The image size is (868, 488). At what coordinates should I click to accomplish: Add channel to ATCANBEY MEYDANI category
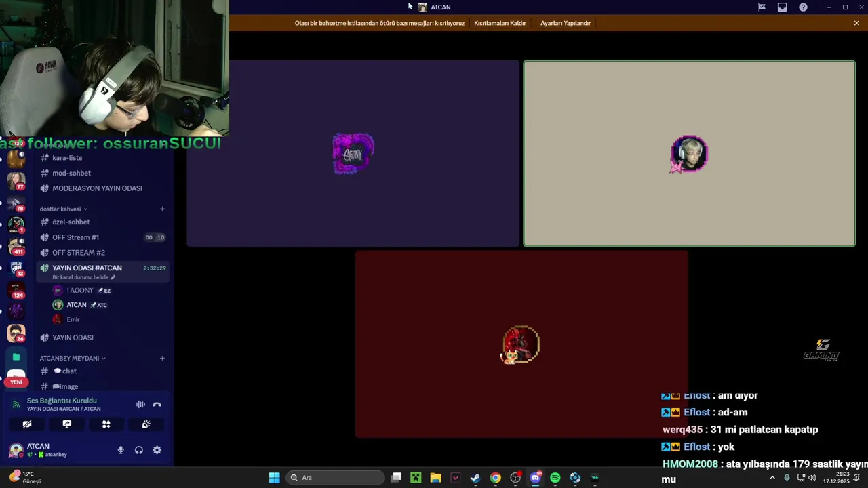[x=162, y=358]
